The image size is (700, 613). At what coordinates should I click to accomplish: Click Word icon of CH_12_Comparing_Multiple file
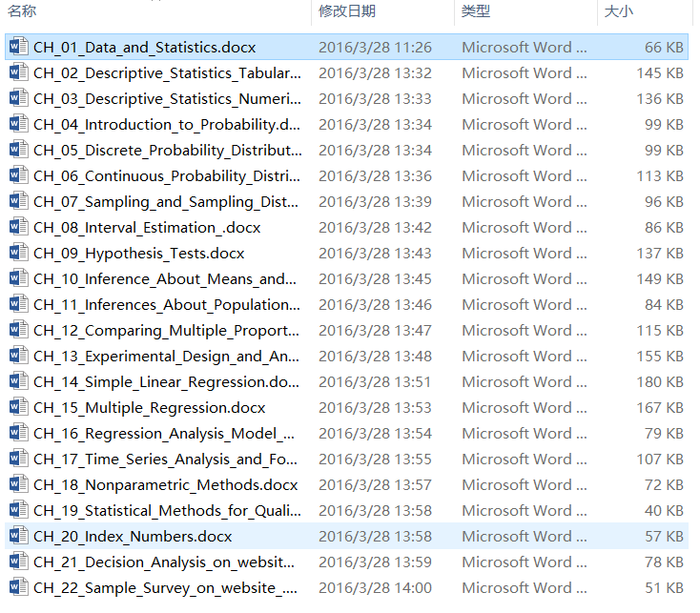point(19,330)
